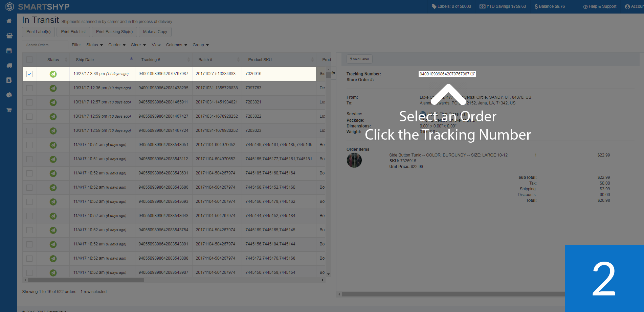Image resolution: width=644 pixels, height=312 pixels.
Task: Open the Carrier filter dropdown
Action: pyautogui.click(x=117, y=45)
